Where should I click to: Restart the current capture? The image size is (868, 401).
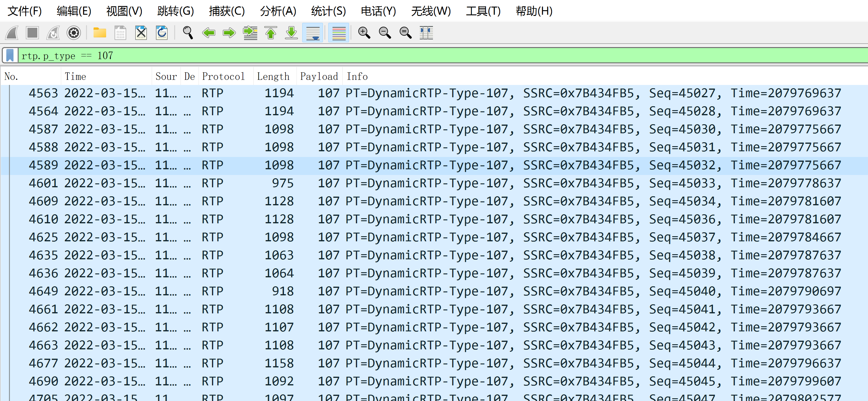pos(53,33)
